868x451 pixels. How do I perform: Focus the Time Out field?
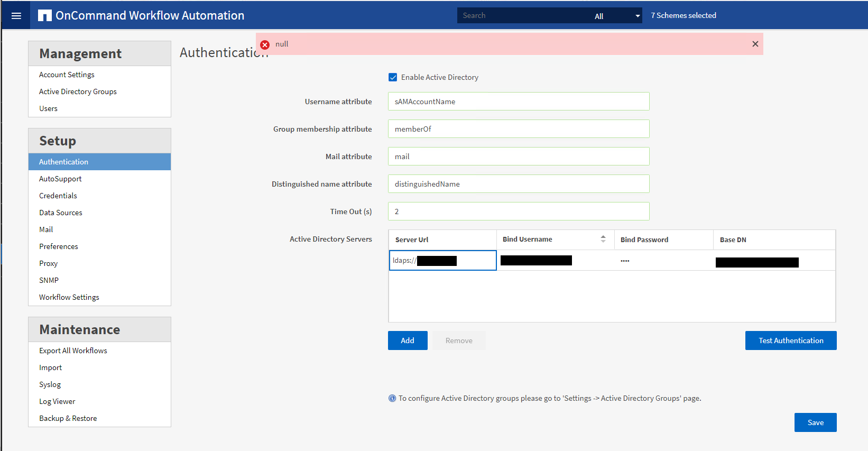click(518, 211)
